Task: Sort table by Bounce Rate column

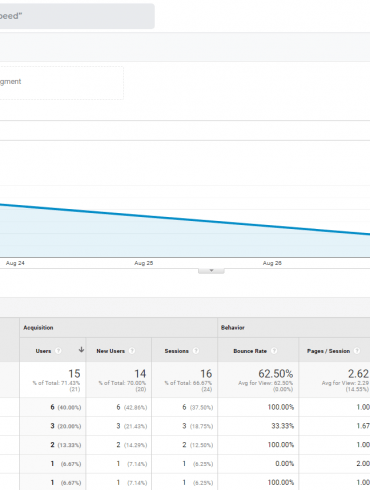Action: pyautogui.click(x=250, y=351)
